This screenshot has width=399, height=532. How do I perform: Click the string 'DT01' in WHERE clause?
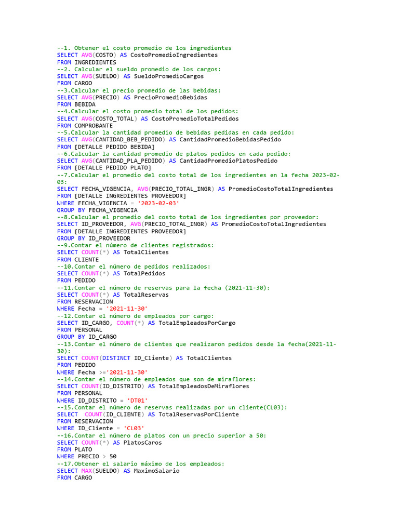(137, 401)
